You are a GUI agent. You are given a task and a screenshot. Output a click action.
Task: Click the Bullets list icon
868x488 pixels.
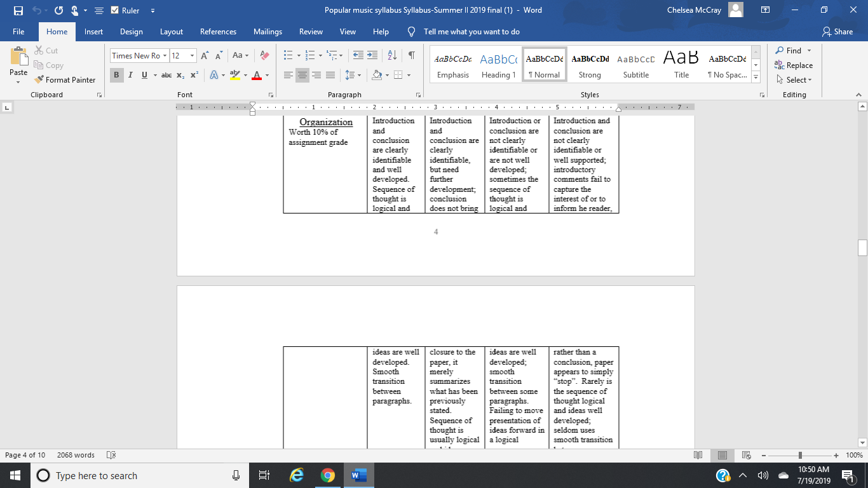pyautogui.click(x=288, y=56)
